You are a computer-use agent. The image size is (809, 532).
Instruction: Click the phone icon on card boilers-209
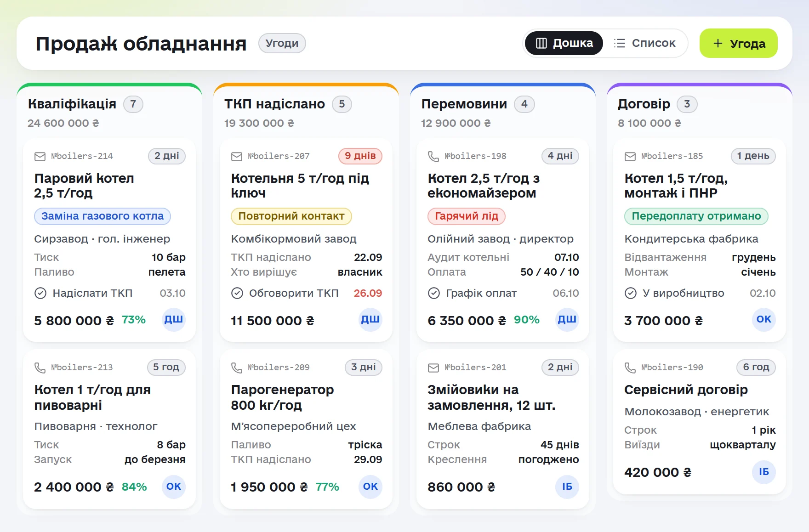click(x=237, y=368)
